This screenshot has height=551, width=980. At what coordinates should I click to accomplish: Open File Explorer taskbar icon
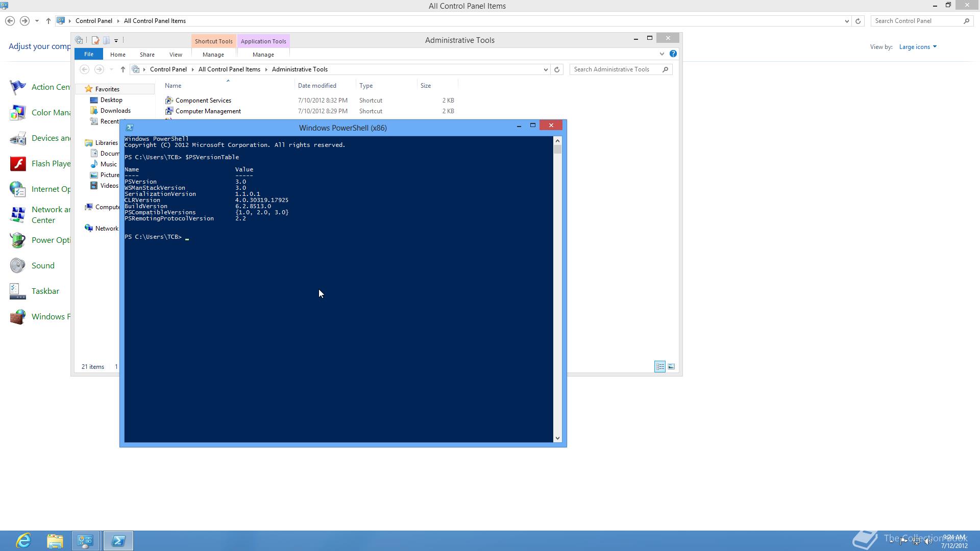55,540
